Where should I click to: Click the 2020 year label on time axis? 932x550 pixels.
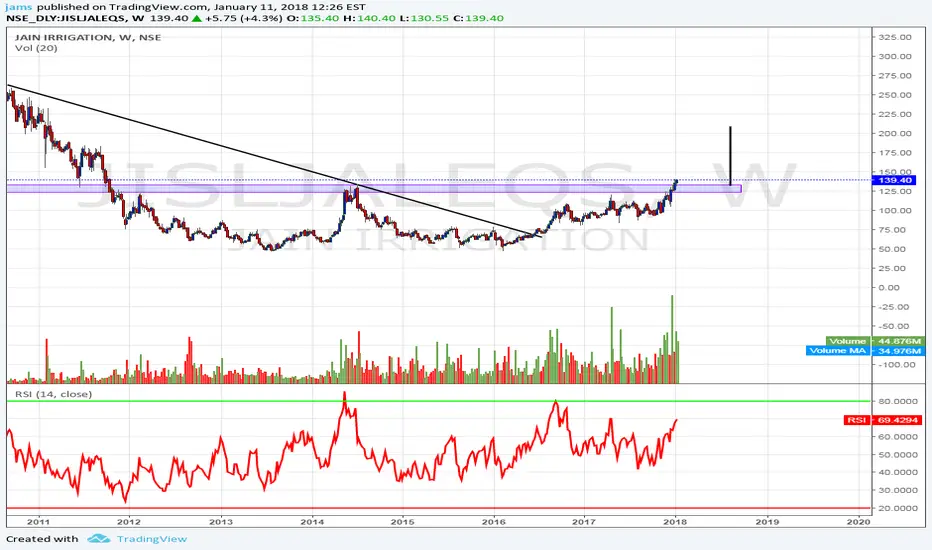858,522
